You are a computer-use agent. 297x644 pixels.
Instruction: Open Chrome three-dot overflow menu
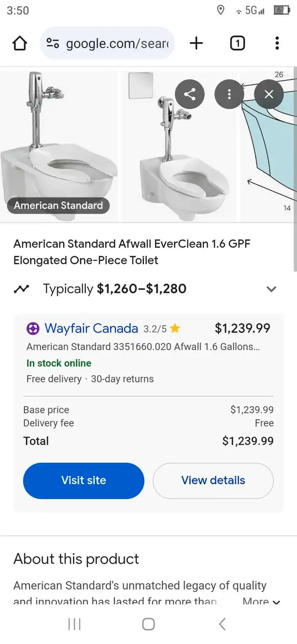click(277, 44)
